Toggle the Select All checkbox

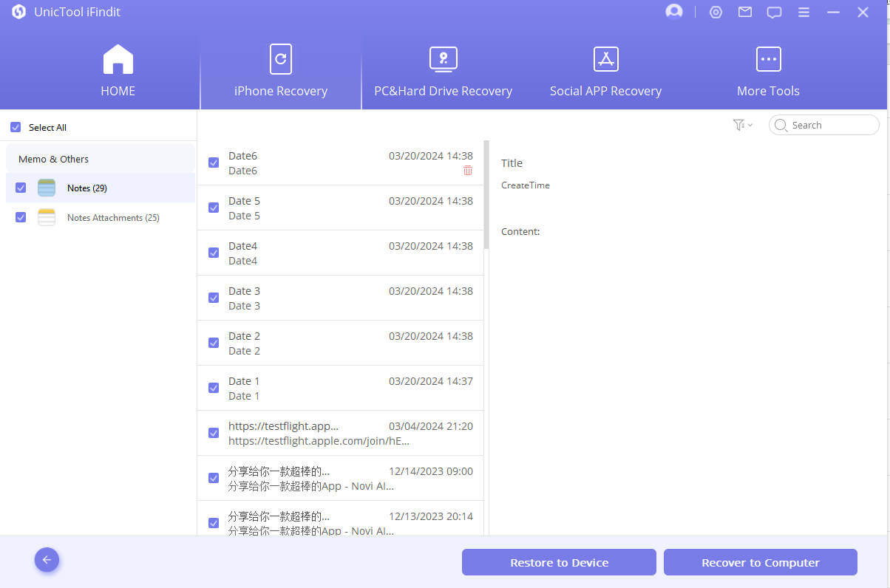pyautogui.click(x=16, y=127)
